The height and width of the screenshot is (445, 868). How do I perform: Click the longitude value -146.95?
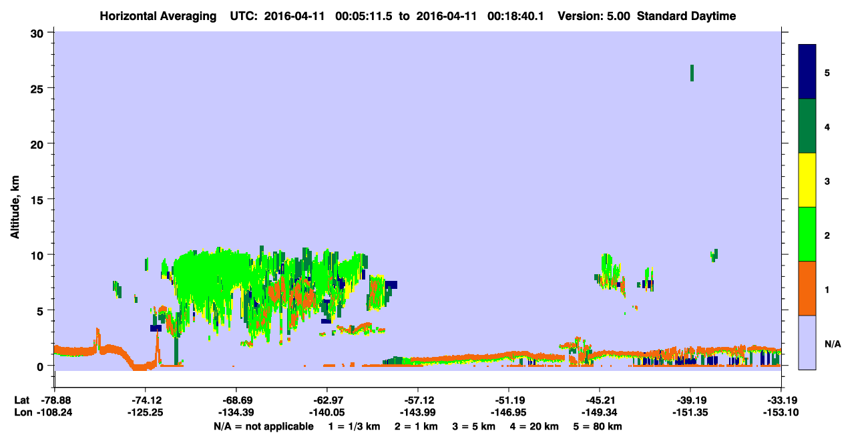pyautogui.click(x=508, y=412)
